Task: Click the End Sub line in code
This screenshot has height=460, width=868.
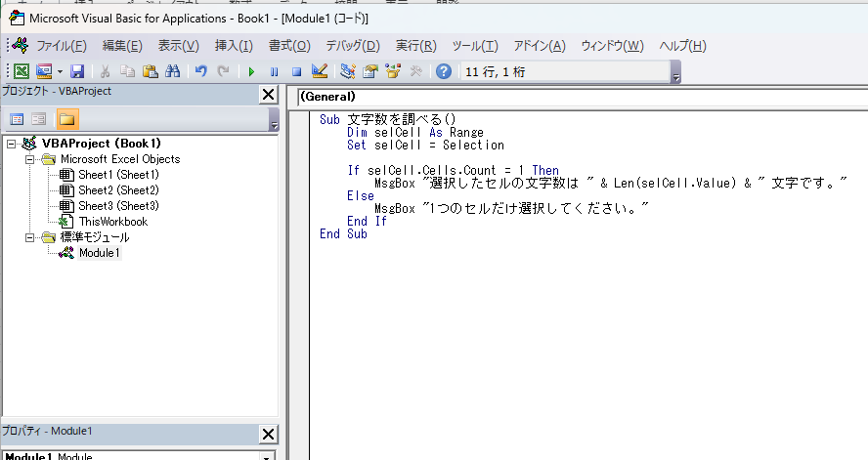Action: [343, 233]
